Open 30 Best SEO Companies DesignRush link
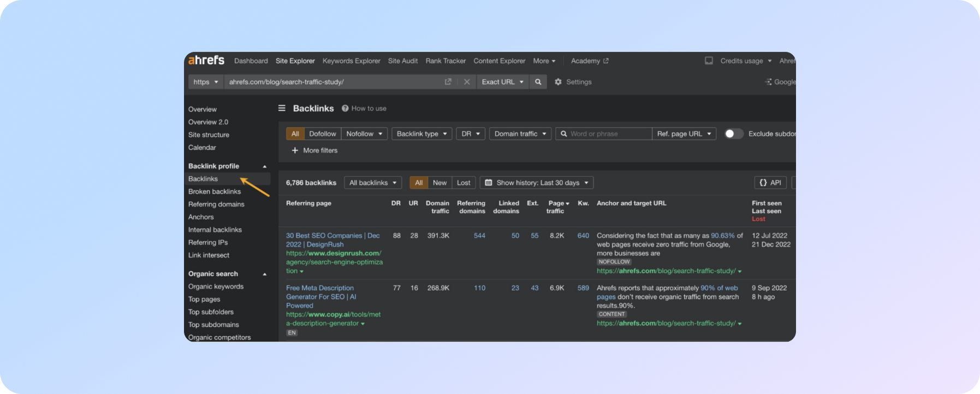Screen dimensions: 980x394 (x=333, y=240)
